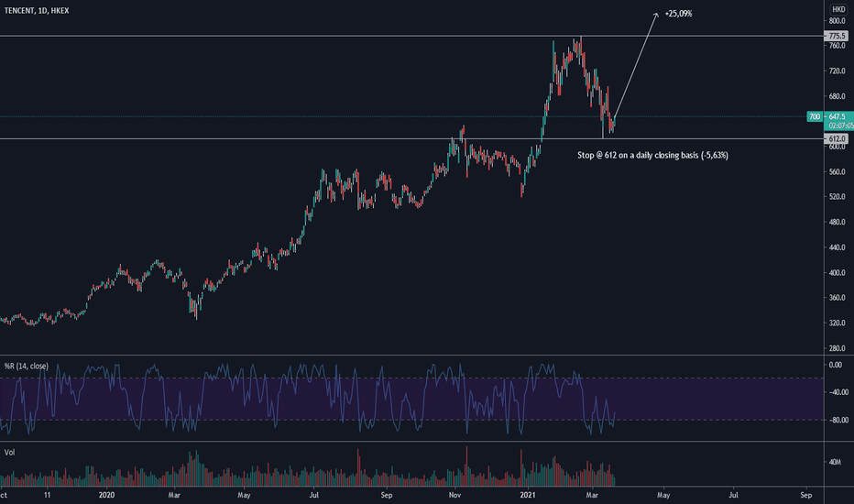
Task: Click the 720.0 price axis label
Action: (x=838, y=71)
